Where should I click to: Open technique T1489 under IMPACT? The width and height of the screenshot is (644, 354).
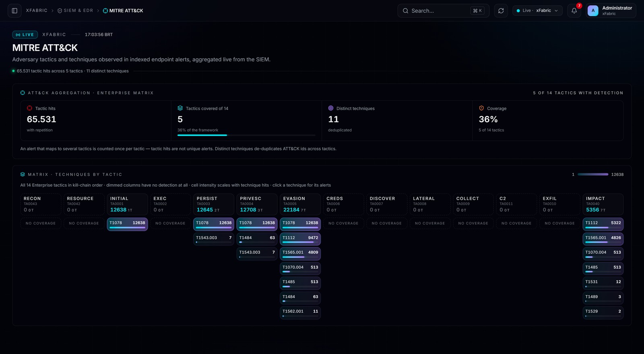[603, 298]
